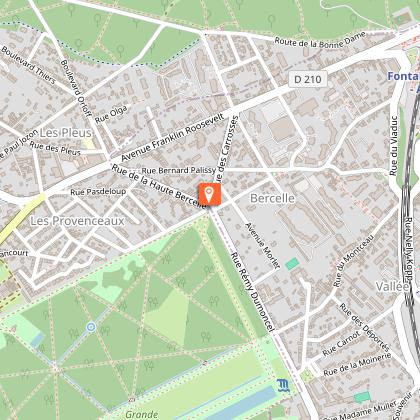This screenshot has height=420, width=420.
Task: Click the blue circular viewpoint icon in park
Action: [91, 327]
